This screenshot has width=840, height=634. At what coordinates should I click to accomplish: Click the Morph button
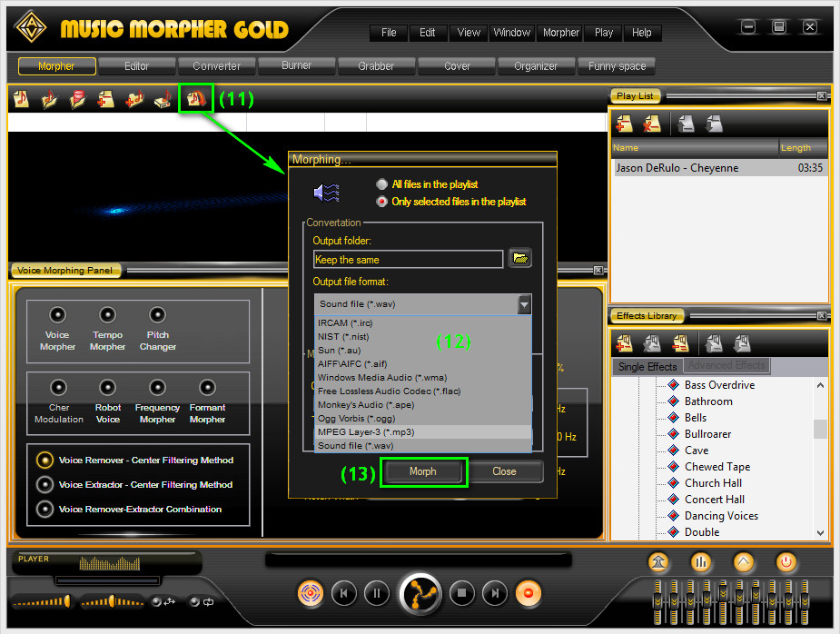click(422, 471)
